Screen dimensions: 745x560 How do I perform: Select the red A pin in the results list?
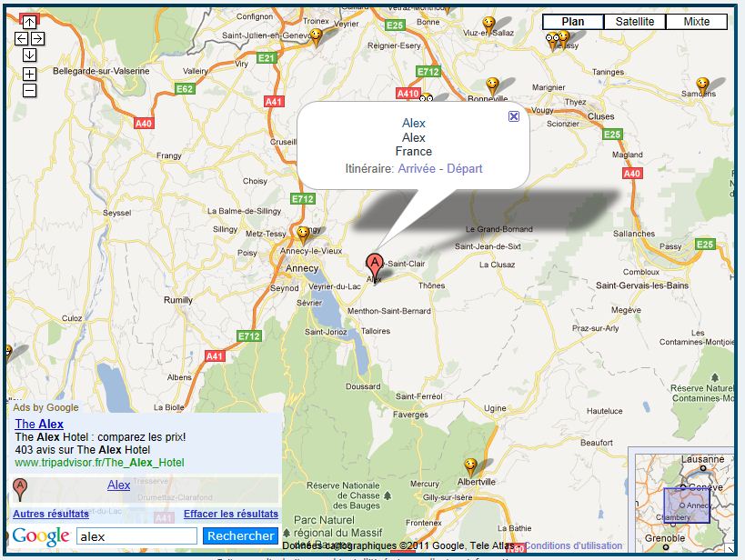click(19, 489)
